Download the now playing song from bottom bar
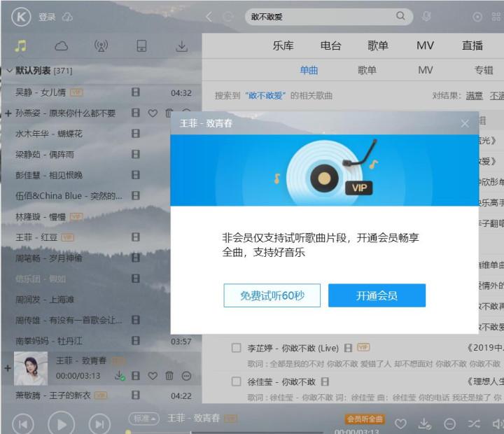 point(424,423)
